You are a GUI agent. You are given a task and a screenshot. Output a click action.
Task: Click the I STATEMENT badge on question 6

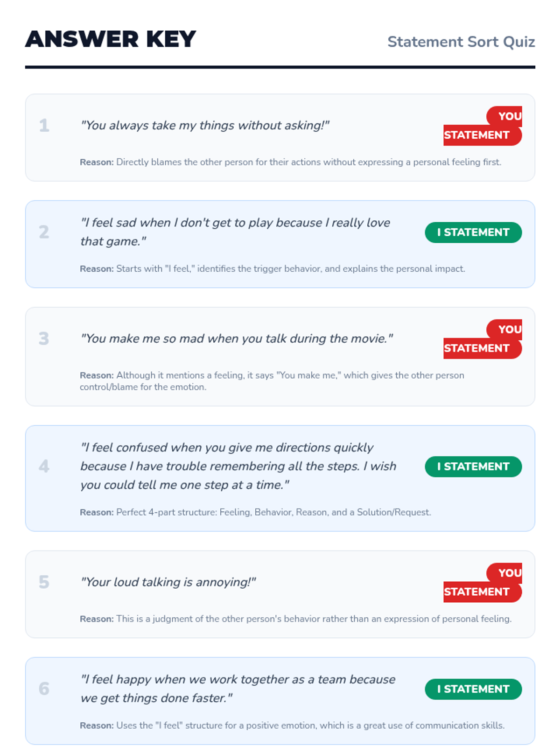tap(473, 689)
